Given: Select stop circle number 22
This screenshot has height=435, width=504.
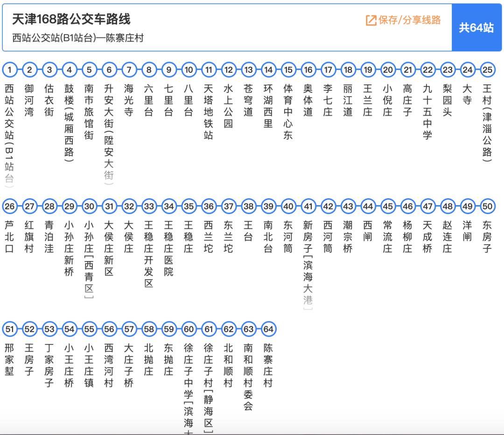Looking at the screenshot, I should click(427, 69).
